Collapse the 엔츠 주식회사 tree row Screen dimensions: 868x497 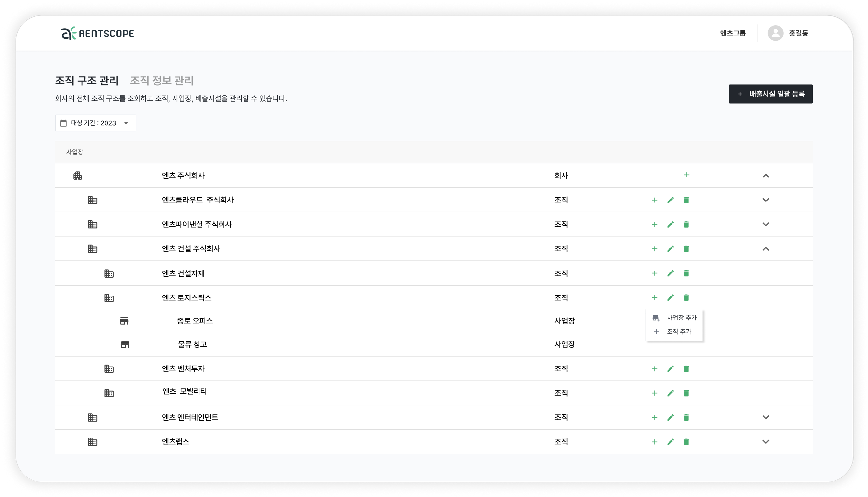766,176
